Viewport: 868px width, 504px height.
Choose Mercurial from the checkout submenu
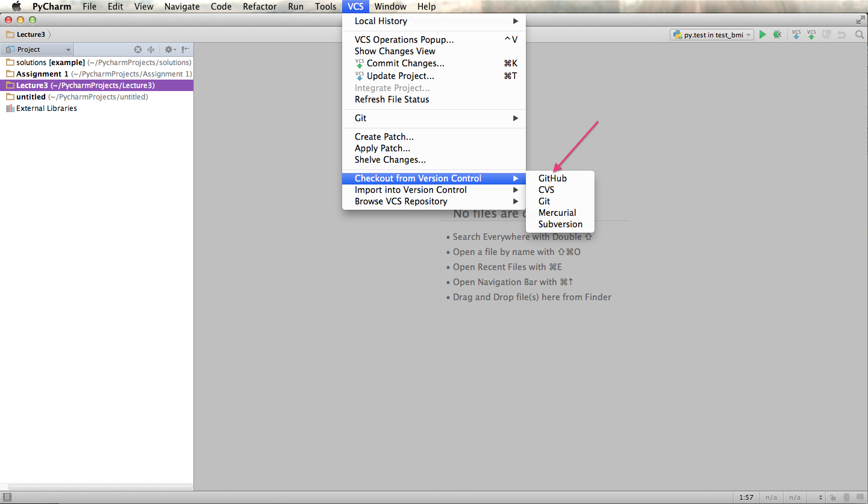click(560, 213)
